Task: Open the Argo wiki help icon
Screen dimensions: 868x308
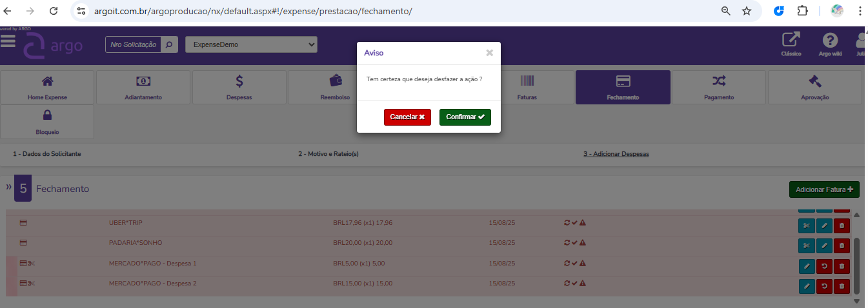Action: click(830, 41)
